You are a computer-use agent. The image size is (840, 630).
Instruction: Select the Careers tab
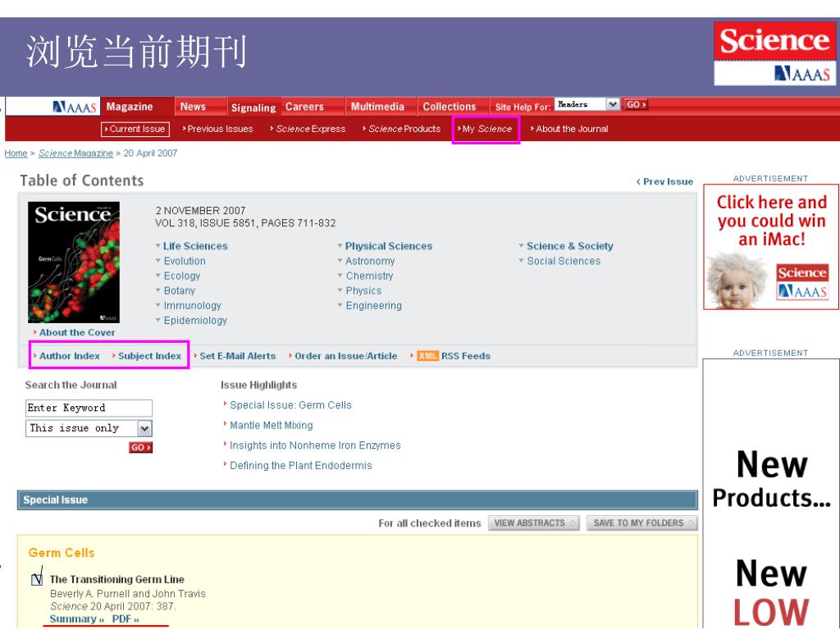[313, 107]
